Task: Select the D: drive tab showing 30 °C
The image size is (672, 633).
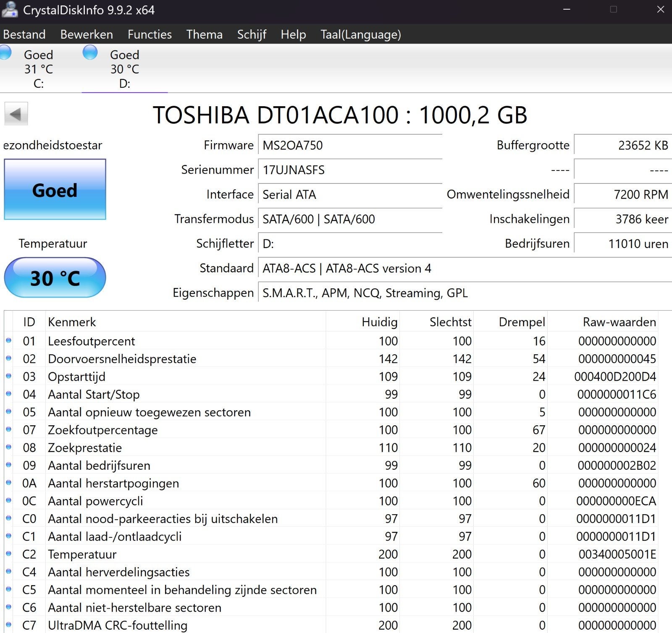Action: click(125, 69)
